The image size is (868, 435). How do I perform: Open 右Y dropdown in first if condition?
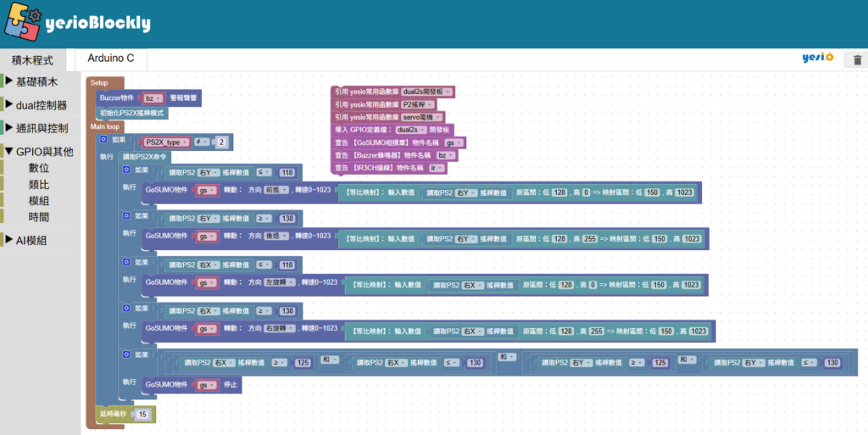[209, 173]
